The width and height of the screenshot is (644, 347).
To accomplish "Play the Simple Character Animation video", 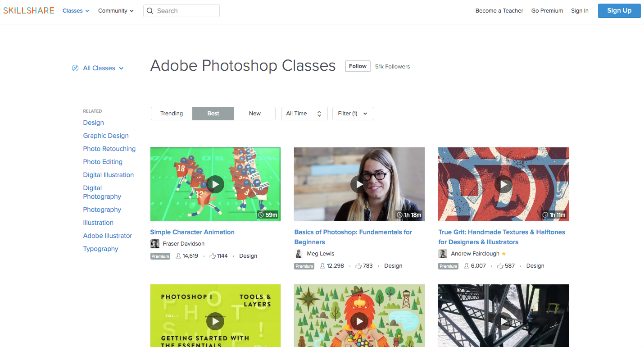I will click(215, 184).
